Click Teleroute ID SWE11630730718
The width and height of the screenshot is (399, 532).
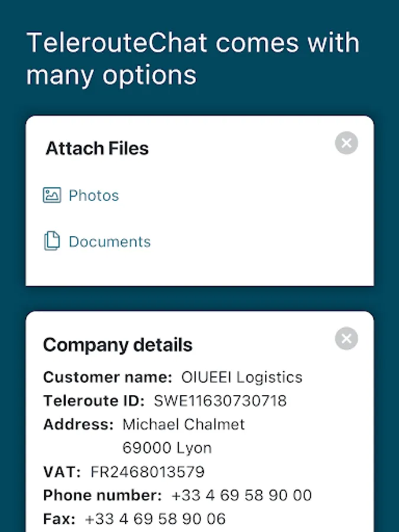point(220,401)
